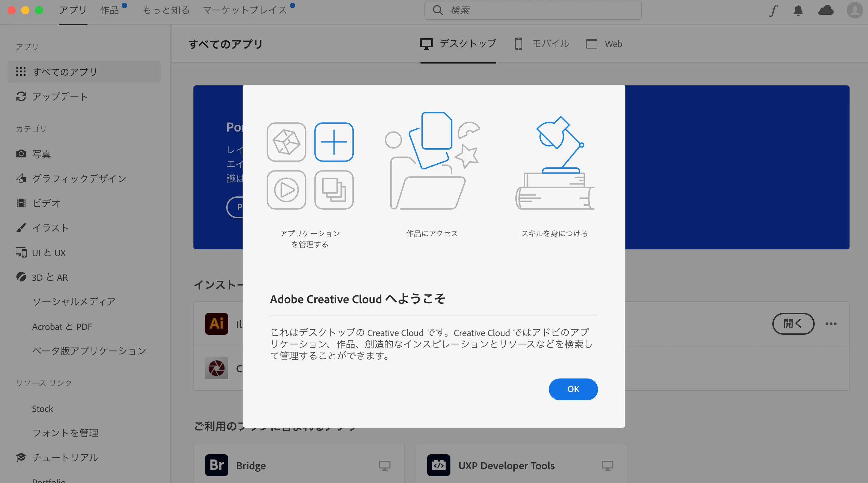Screen dimensions: 868x483
Task: Open the 作品 top menu tab
Action: tap(109, 10)
